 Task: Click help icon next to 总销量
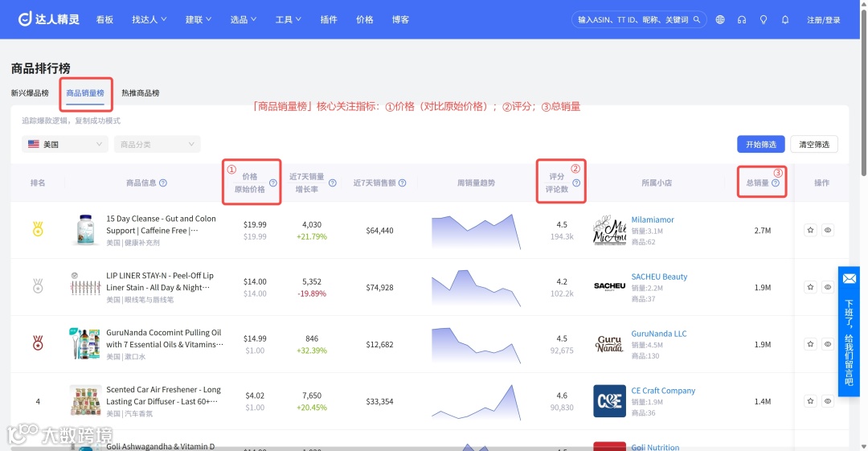coord(776,182)
